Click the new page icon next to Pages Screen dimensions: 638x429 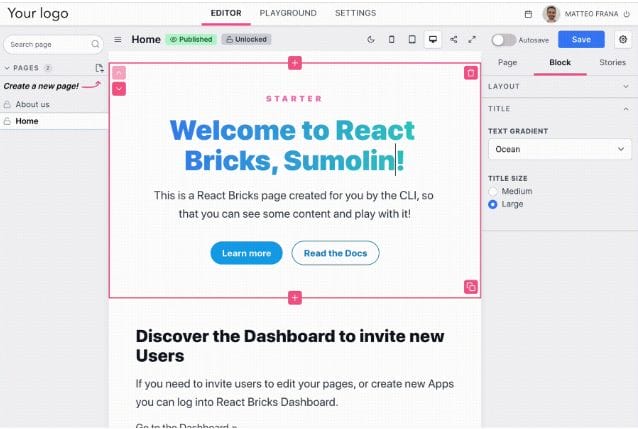pyautogui.click(x=99, y=68)
